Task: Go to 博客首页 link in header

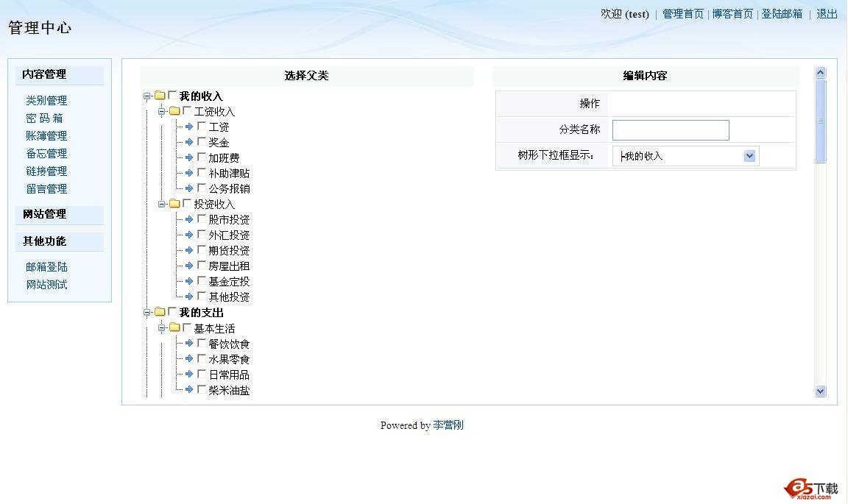Action: click(732, 14)
